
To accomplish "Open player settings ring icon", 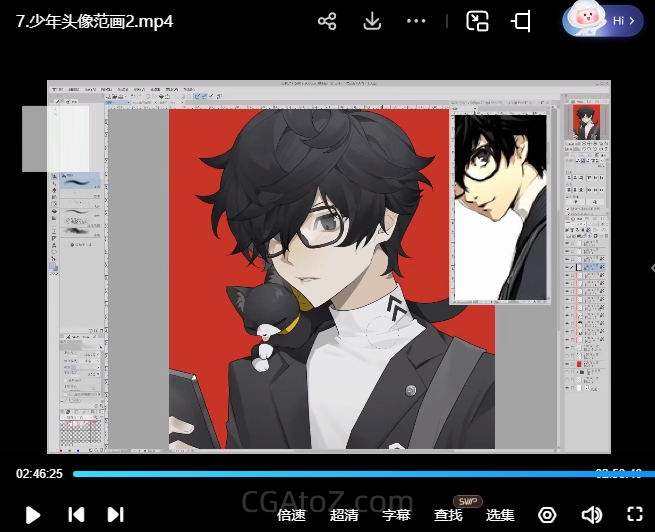I will click(547, 515).
